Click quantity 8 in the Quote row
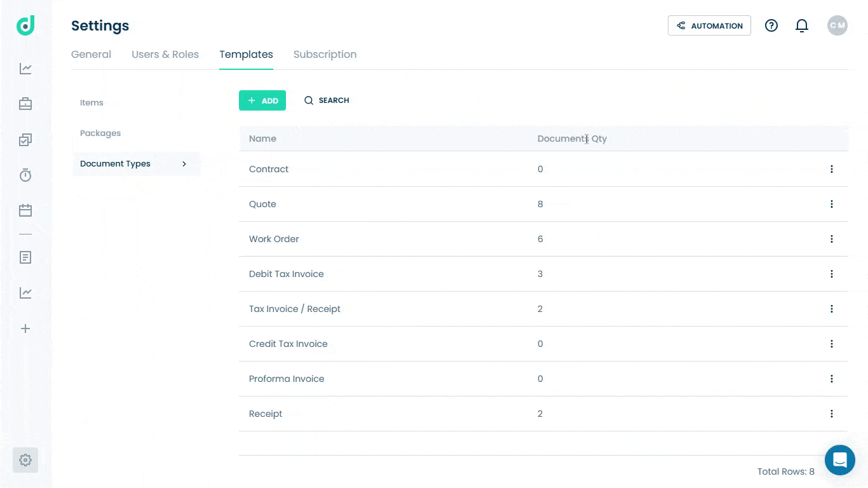 point(540,204)
